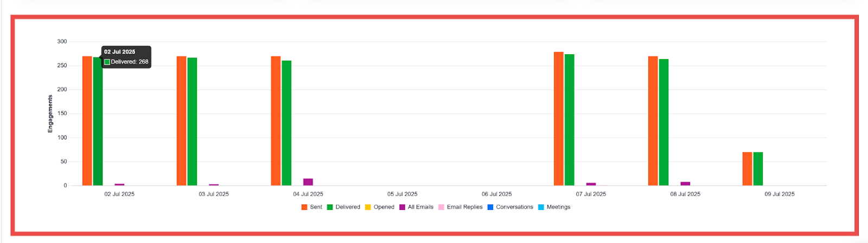The width and height of the screenshot is (868, 243).
Task: Click the orange Sent bar for 07 Jul 2025
Action: (558, 119)
